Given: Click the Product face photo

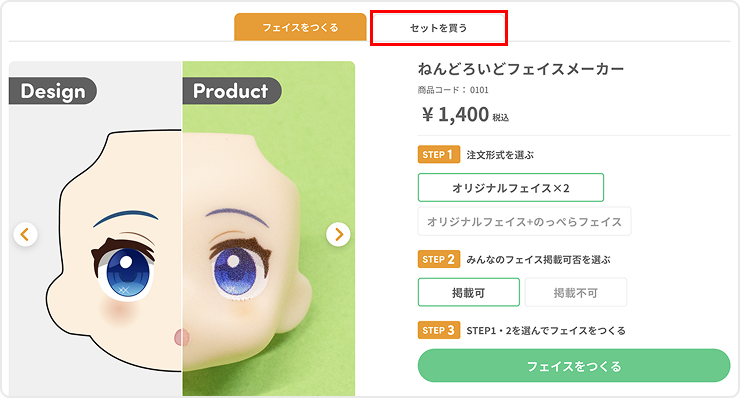Looking at the screenshot, I should click(269, 229).
